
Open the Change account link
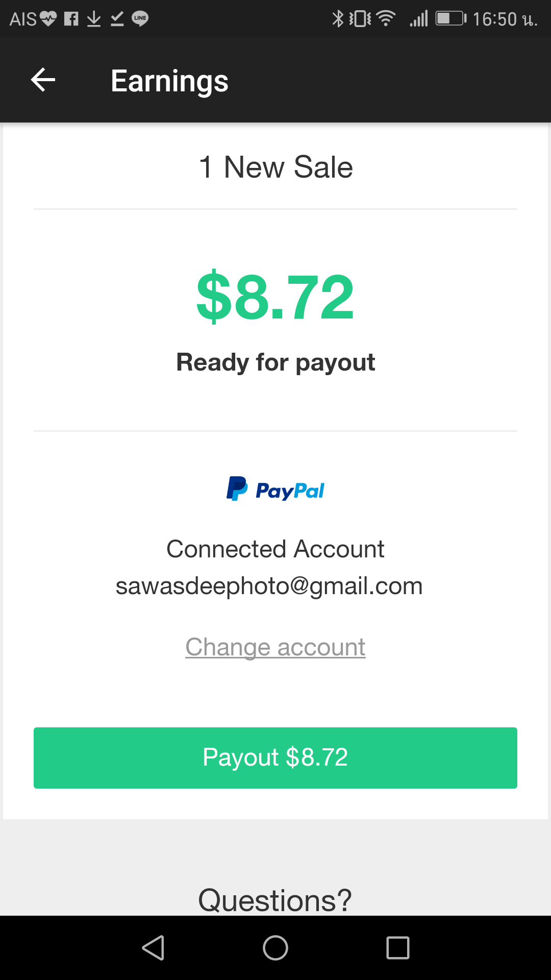[275, 647]
